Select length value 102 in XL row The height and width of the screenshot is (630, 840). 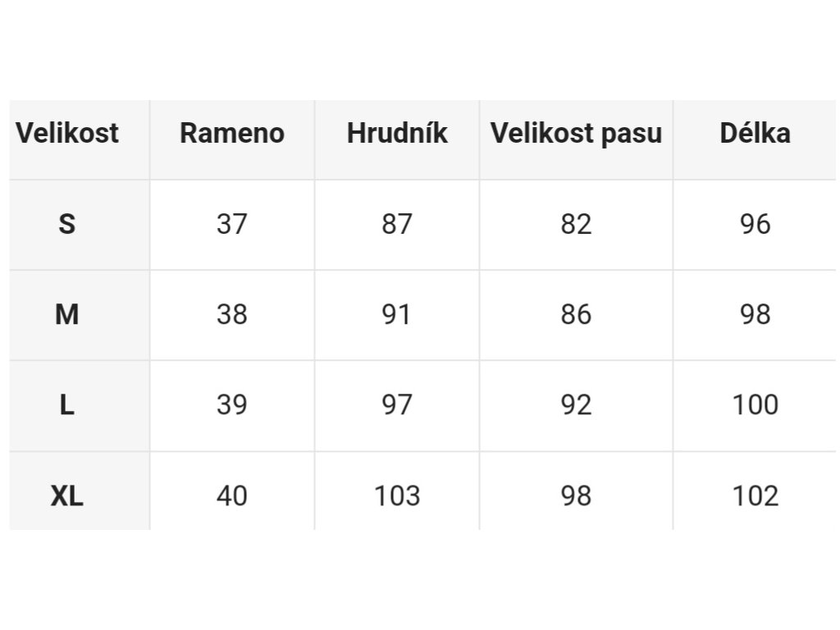tap(755, 495)
